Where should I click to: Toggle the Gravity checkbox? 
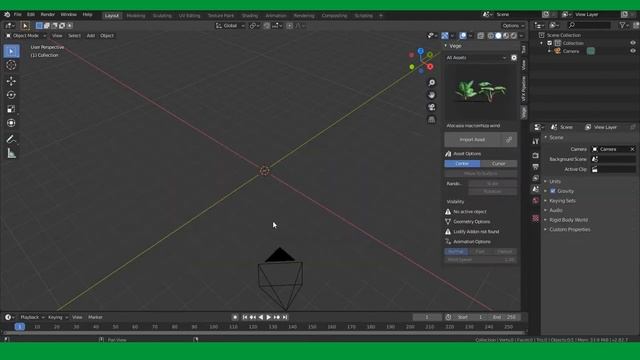[553, 191]
